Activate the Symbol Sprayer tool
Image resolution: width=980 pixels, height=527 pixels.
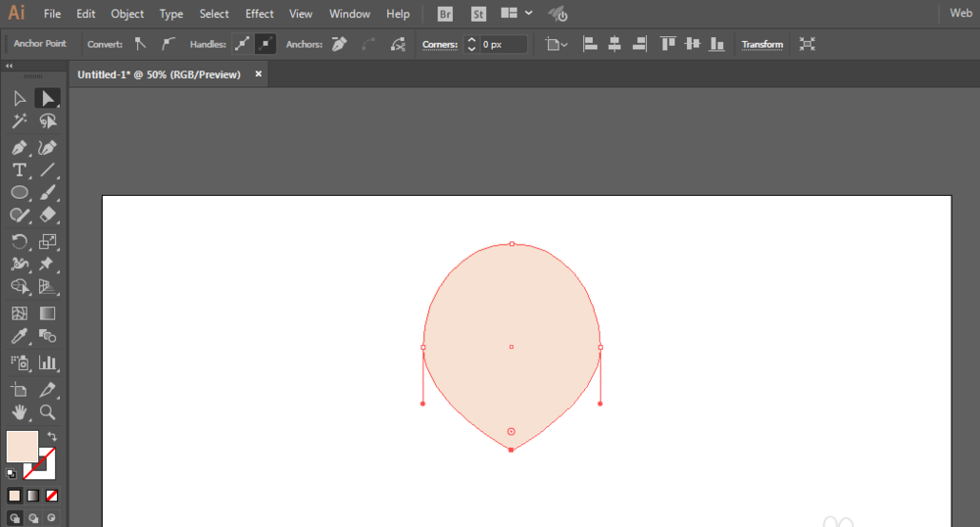click(x=20, y=362)
